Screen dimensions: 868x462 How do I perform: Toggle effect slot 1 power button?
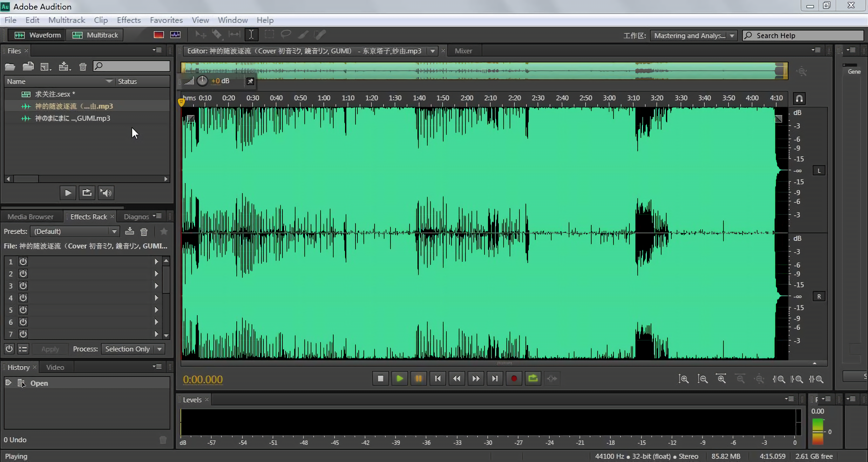[x=23, y=261]
